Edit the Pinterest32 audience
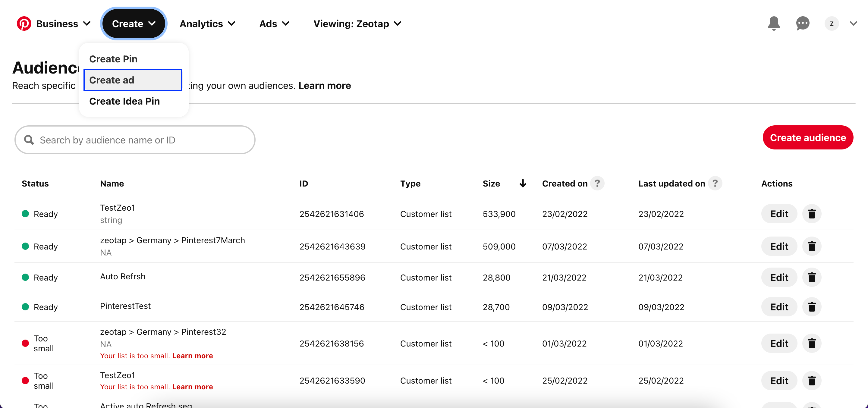The height and width of the screenshot is (408, 868). pyautogui.click(x=779, y=343)
